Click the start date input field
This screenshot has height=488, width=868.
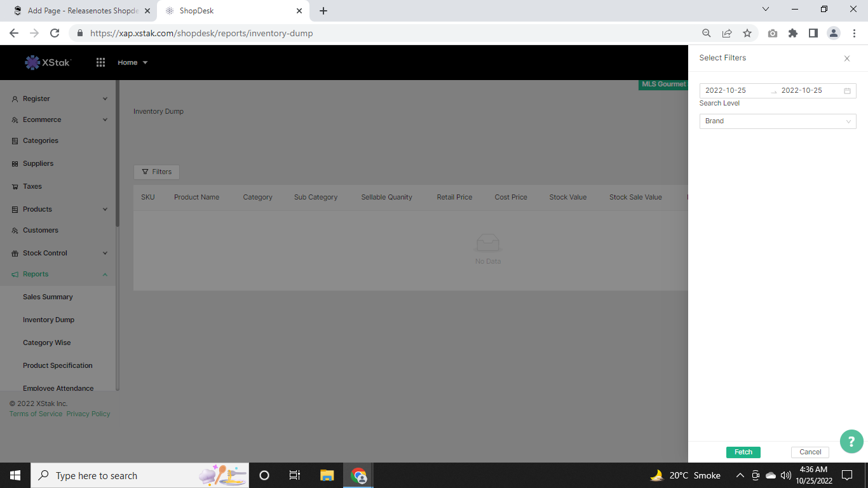(x=733, y=91)
